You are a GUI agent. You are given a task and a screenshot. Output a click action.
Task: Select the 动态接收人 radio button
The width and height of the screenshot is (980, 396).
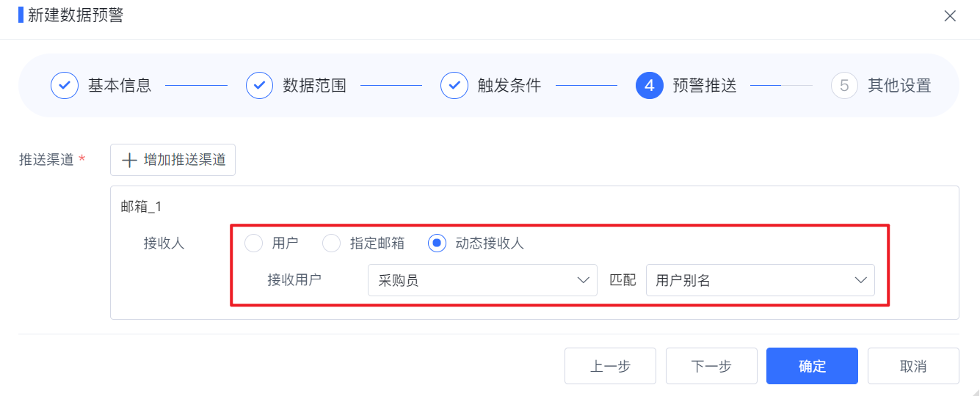(438, 243)
